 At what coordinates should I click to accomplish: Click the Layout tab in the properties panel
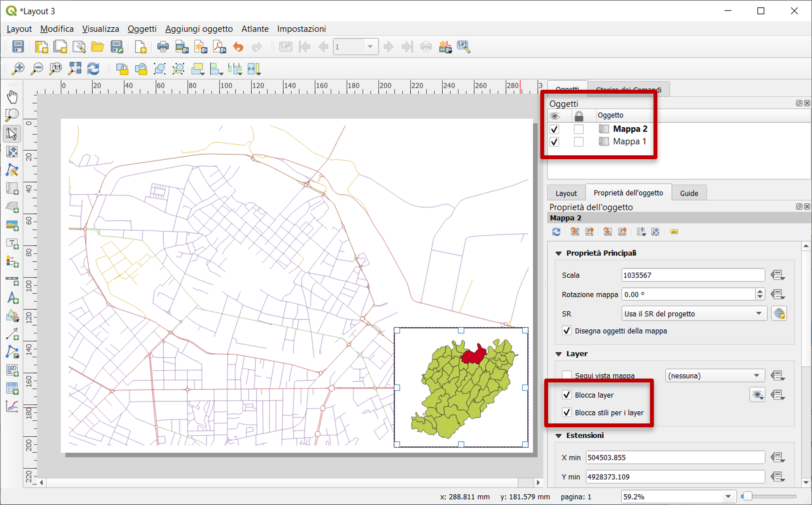566,192
